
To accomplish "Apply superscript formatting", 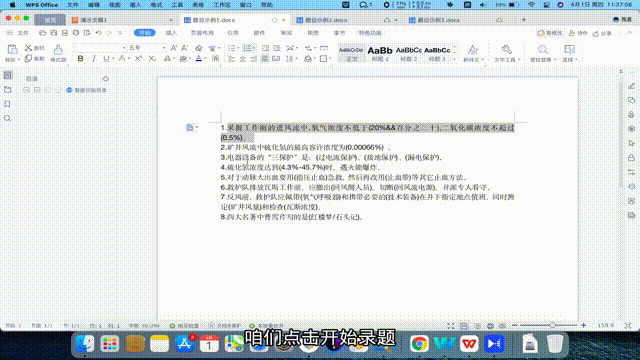I will pos(138,59).
